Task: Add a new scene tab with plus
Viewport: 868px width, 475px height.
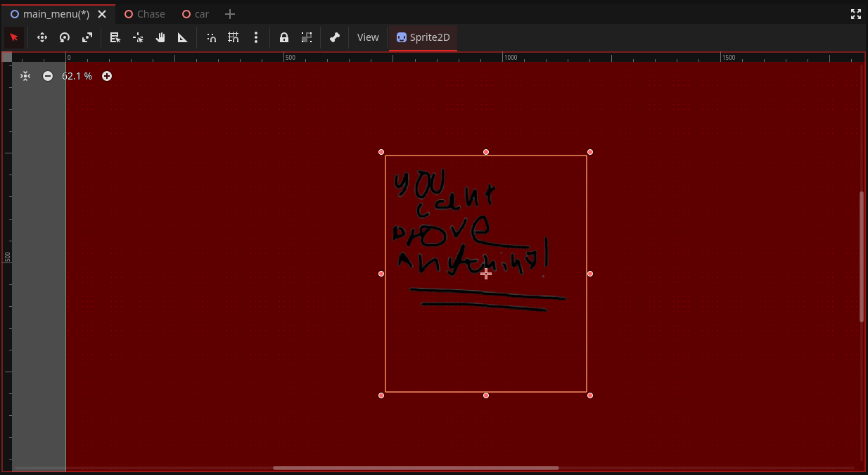Action: 230,14
